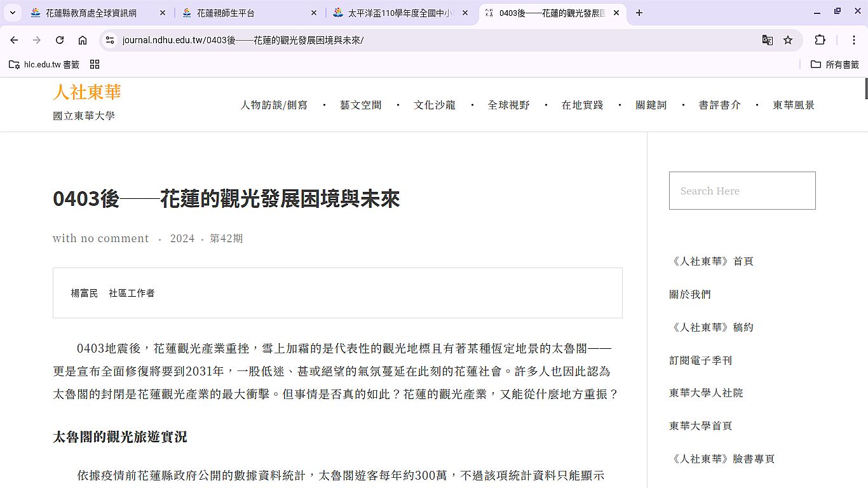The image size is (868, 488).
Task: Go to the browser home page
Action: pyautogui.click(x=83, y=40)
